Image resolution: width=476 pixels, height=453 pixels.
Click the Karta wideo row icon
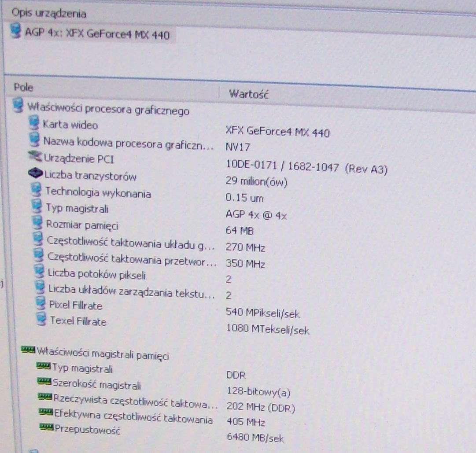[34, 123]
